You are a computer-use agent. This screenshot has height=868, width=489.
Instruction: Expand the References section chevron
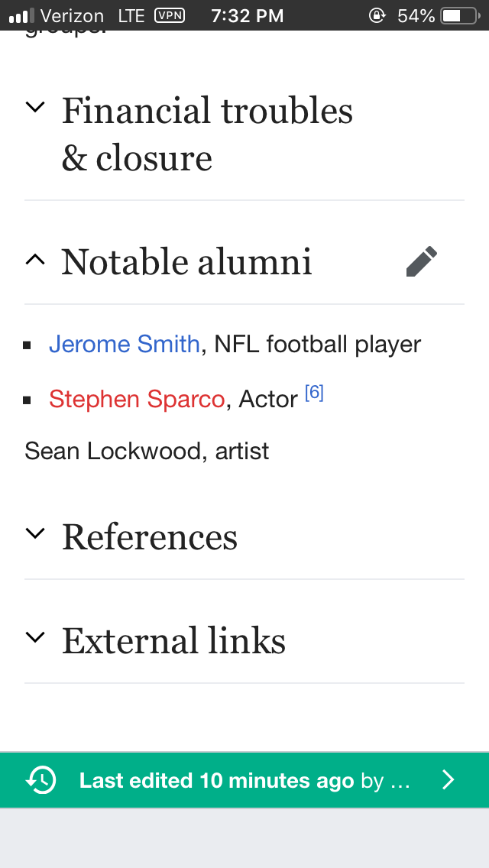pos(35,533)
